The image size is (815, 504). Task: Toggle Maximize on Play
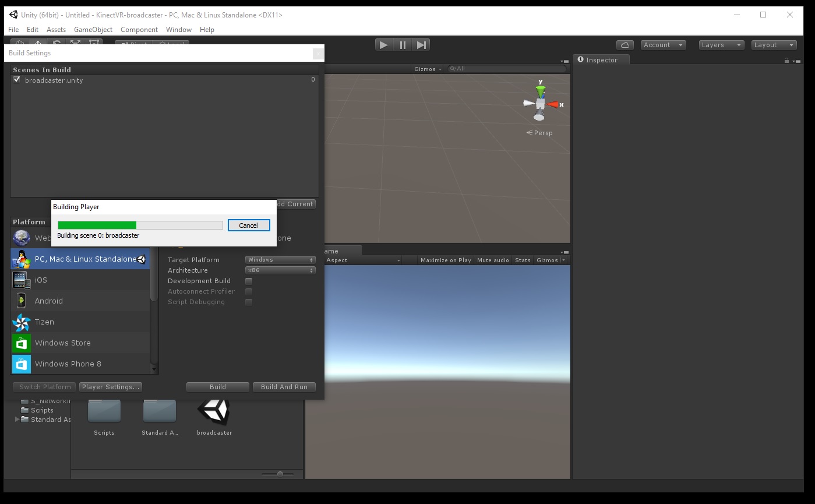pos(446,260)
